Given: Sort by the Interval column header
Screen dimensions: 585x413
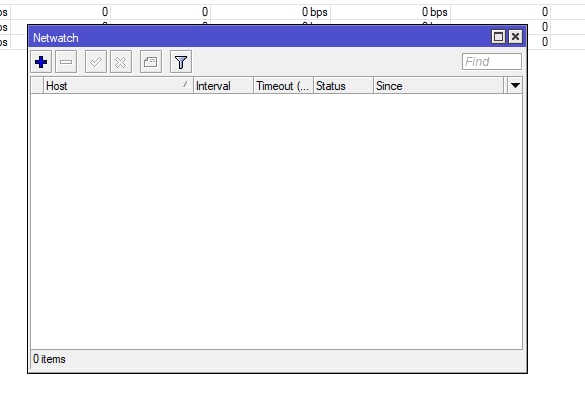Looking at the screenshot, I should point(223,86).
